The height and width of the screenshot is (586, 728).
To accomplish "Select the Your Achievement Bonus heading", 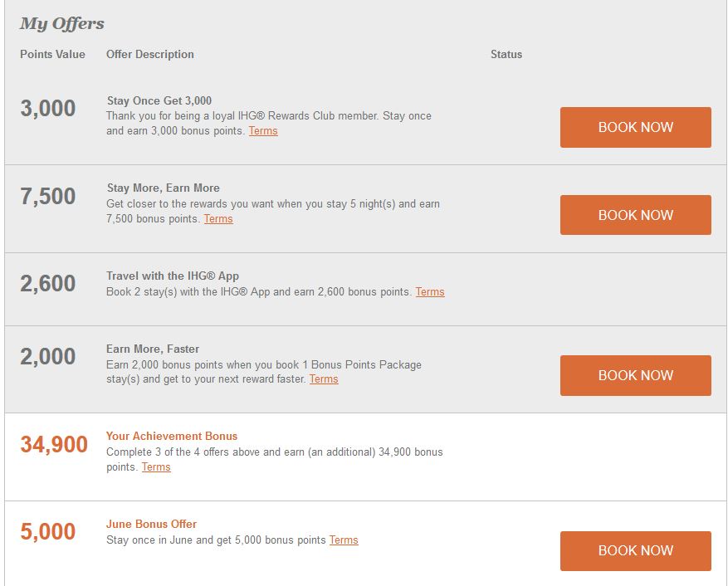I will [x=172, y=436].
